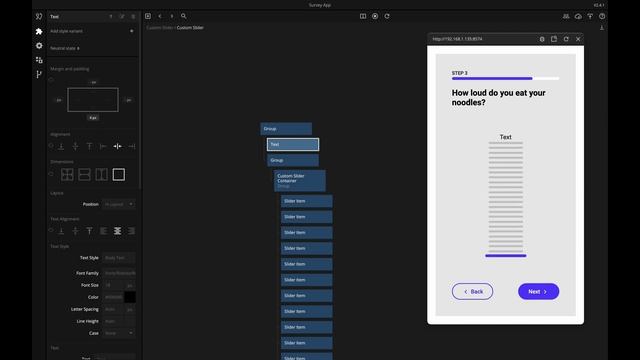Open the Font Family dropdown
The image size is (640, 360).
coord(119,273)
